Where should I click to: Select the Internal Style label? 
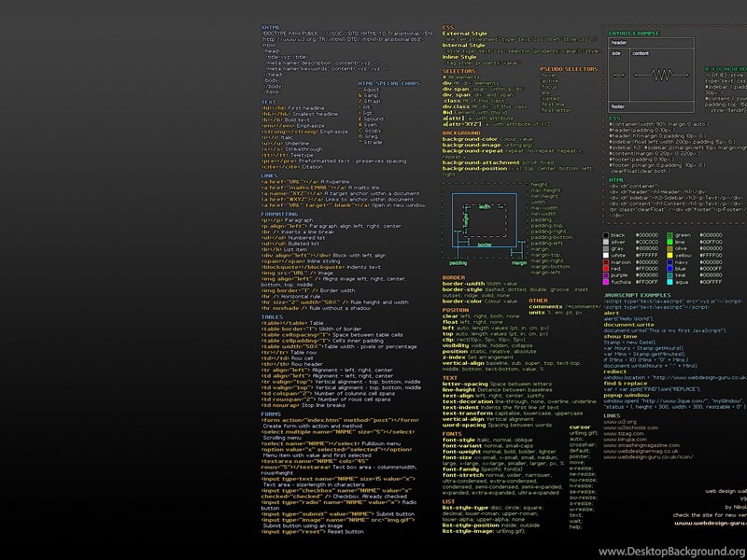point(463,45)
